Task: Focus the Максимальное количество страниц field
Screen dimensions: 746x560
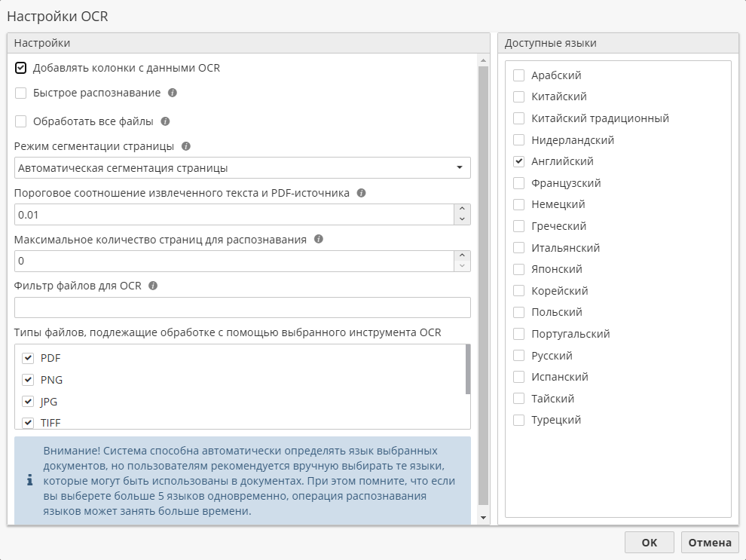Action: point(234,262)
